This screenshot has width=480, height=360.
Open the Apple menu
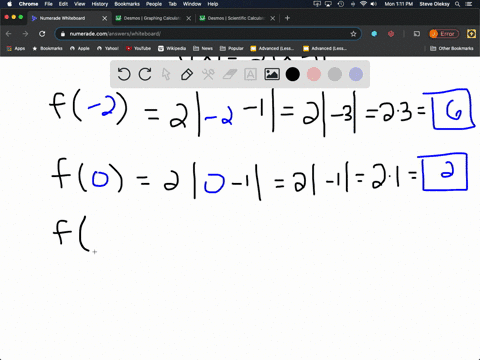(9, 4)
